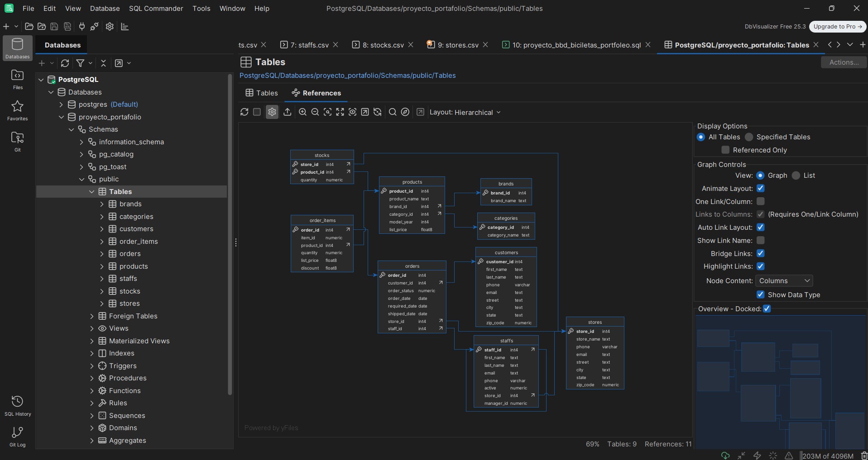Click the disconnect plug icon in main toolbar
Image resolution: width=868 pixels, height=460 pixels.
tap(94, 27)
